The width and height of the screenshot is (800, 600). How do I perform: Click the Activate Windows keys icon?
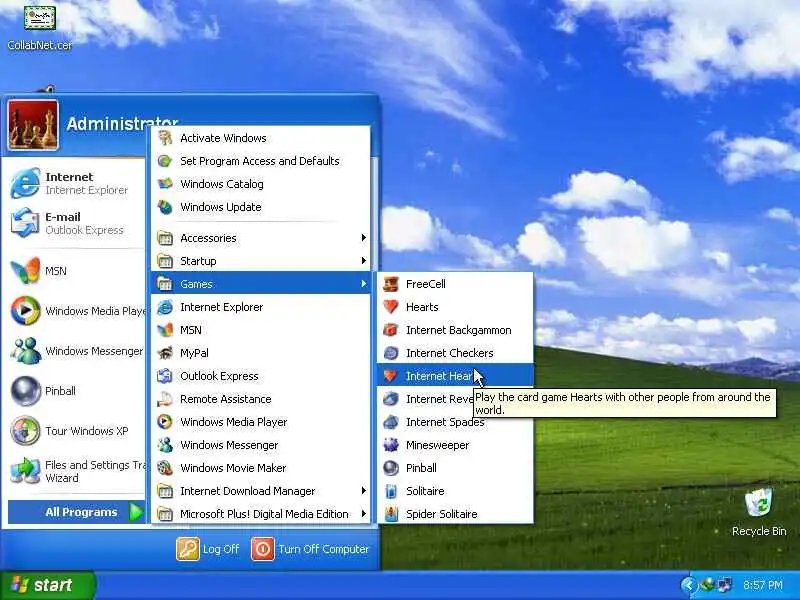165,138
